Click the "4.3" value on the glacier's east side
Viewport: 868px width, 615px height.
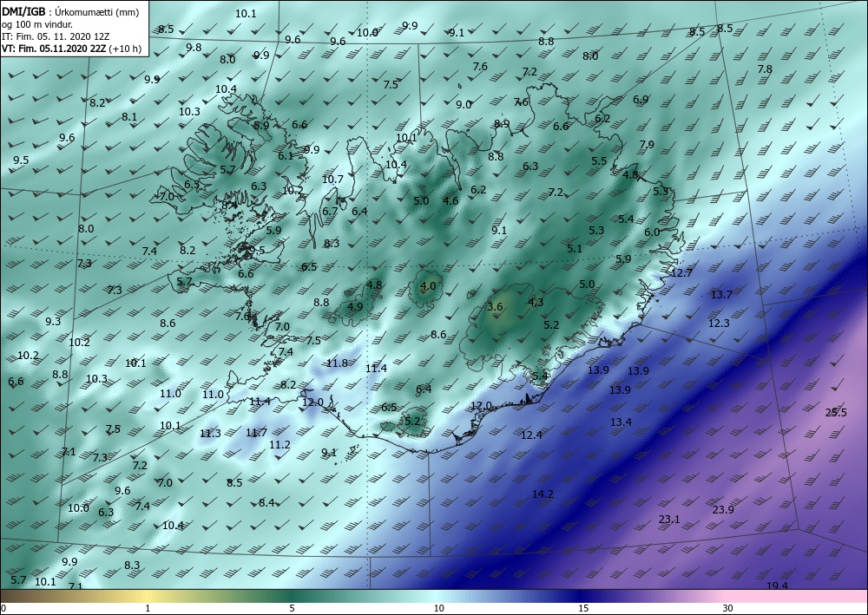[536, 302]
